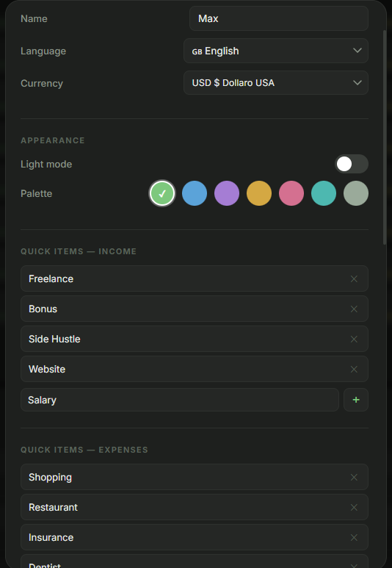This screenshot has width=392, height=568.
Task: Pick the purple palette color
Action: pos(227,193)
